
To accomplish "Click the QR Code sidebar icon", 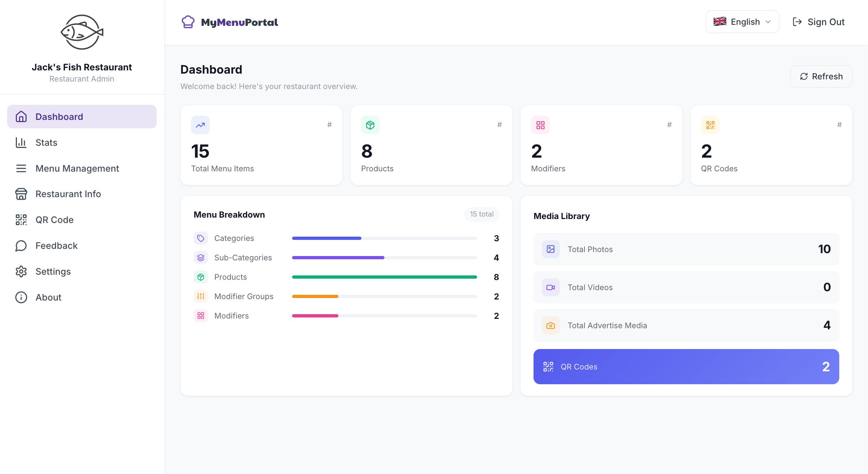I will coord(21,220).
